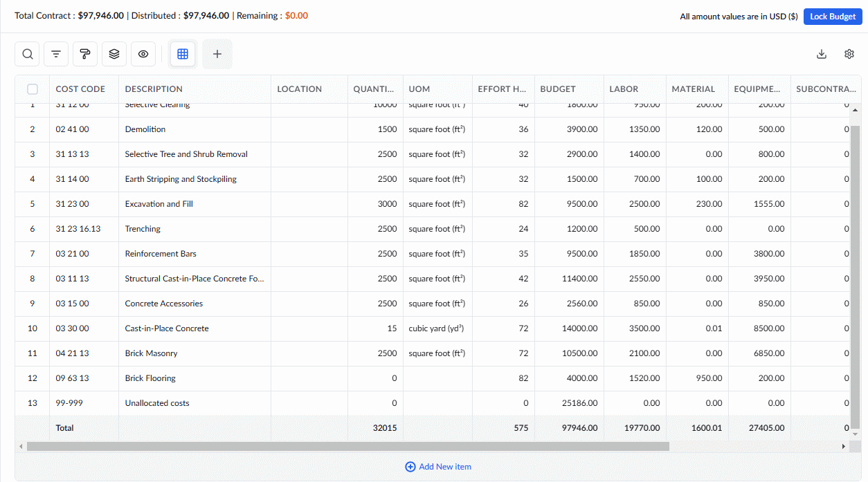This screenshot has width=868, height=482.
Task: Download the budget table
Action: [x=822, y=54]
